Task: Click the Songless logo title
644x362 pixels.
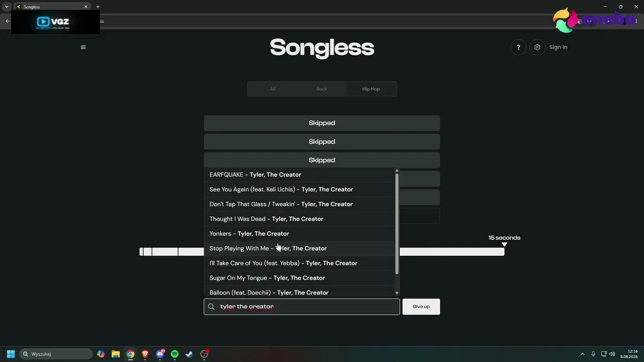Action: (322, 48)
